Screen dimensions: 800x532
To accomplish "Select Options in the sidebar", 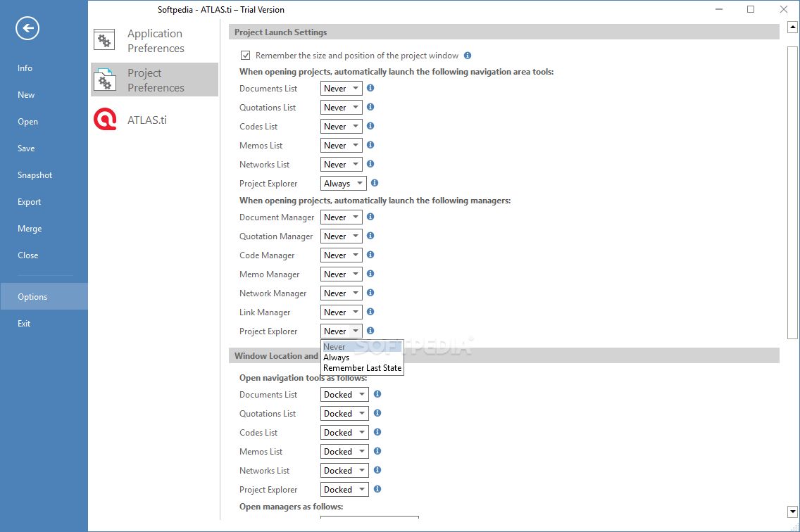I will tap(44, 296).
